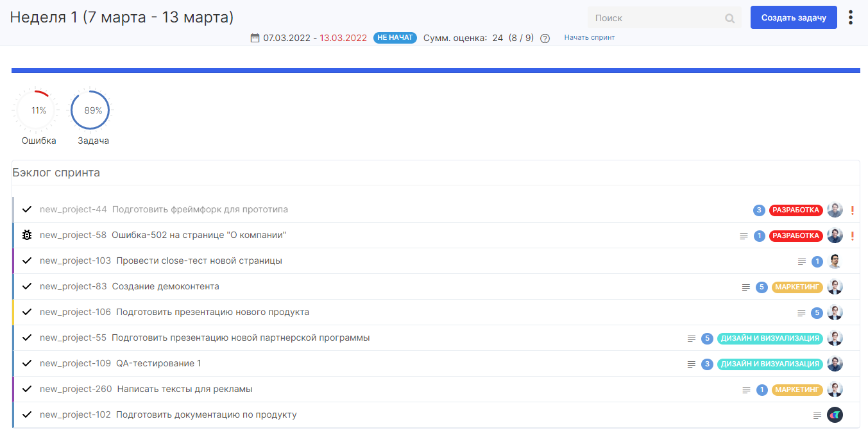
Task: Open task Ошибка-502 на странице "О компании"
Action: point(199,235)
